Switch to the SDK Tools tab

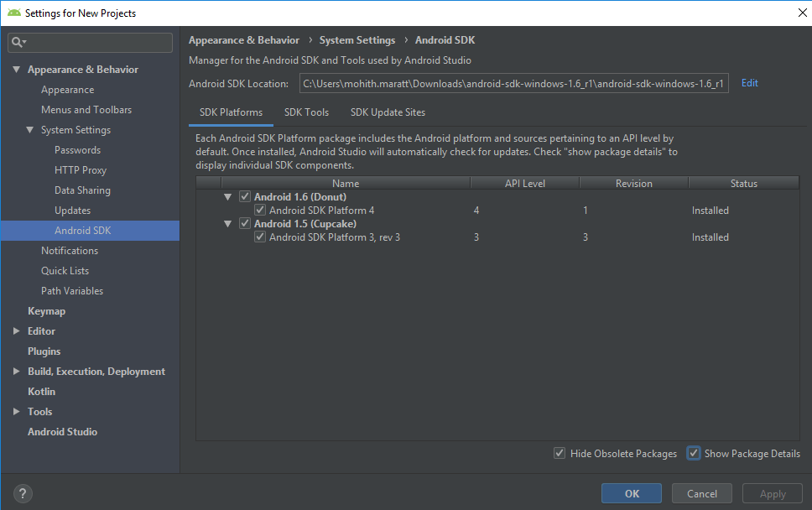tap(307, 112)
